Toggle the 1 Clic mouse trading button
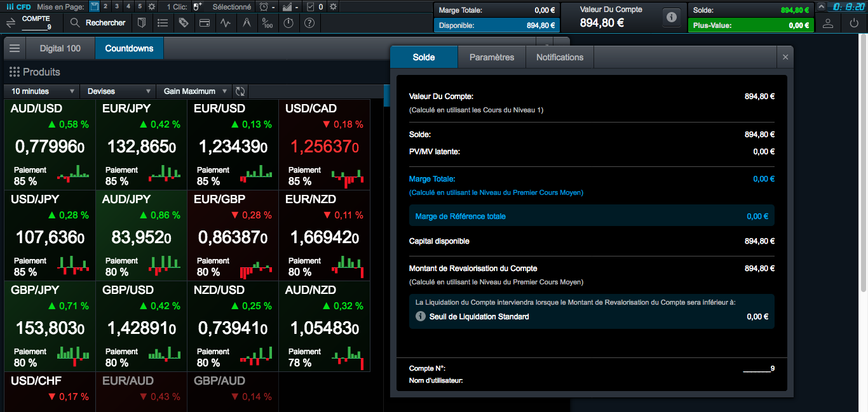Viewport: 868px width, 412px height. [197, 6]
